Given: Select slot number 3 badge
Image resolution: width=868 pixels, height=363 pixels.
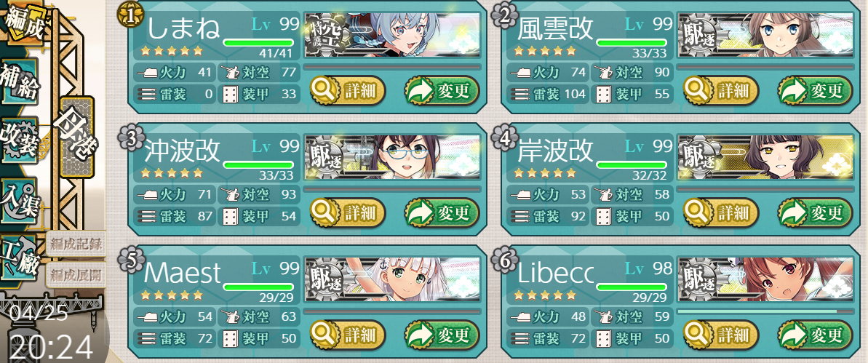Looking at the screenshot, I should (x=131, y=138).
